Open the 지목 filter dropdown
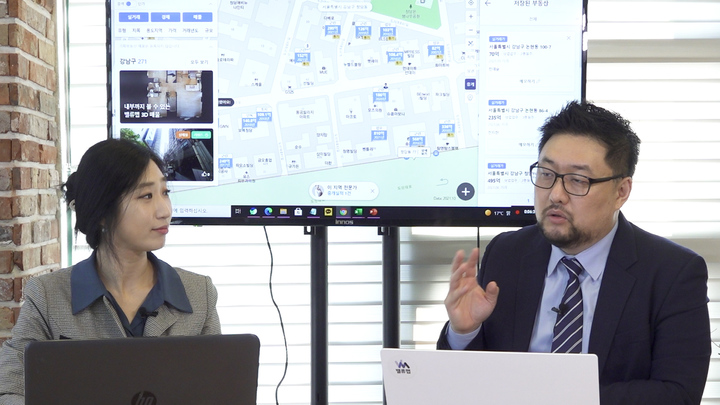This screenshot has width=720, height=405. pos(136,30)
